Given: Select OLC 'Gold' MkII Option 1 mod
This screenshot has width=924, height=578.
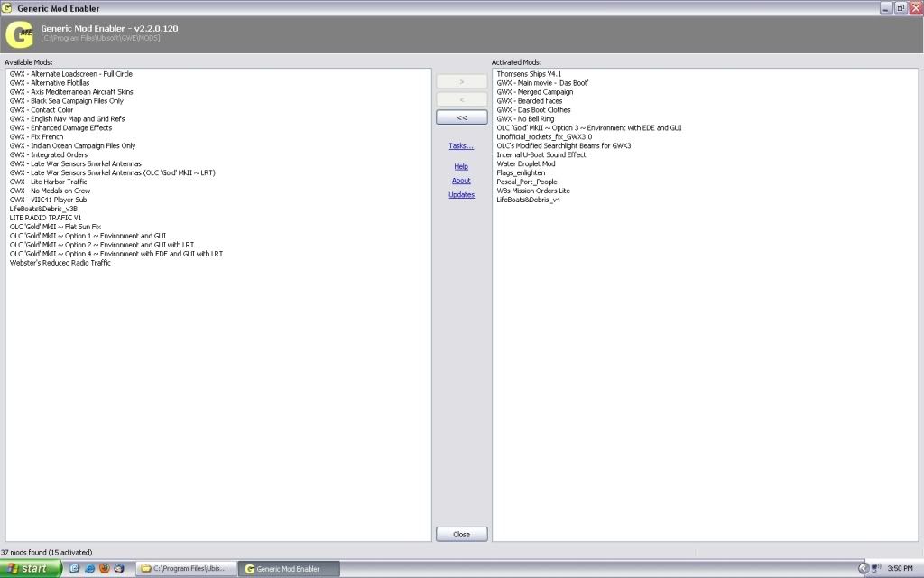Looking at the screenshot, I should 88,236.
